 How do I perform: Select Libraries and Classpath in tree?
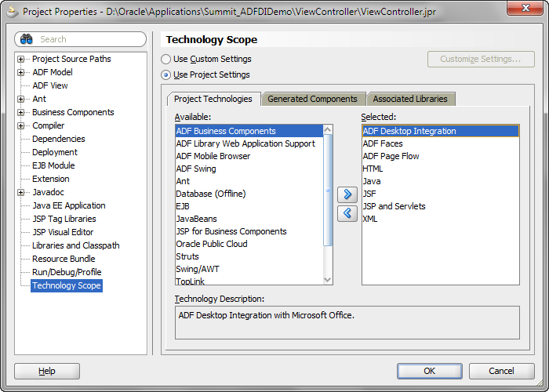pos(75,245)
